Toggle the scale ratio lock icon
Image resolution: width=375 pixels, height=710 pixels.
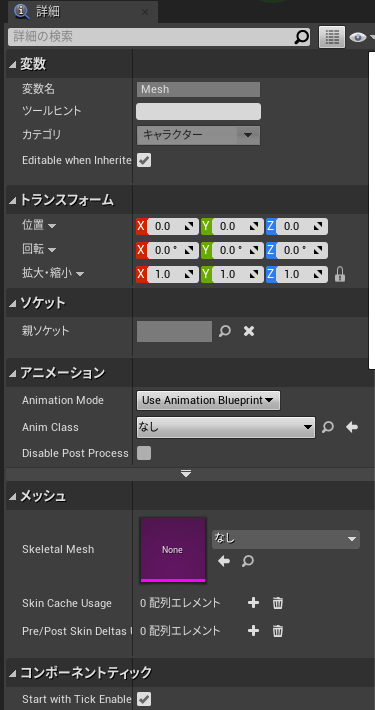tap(340, 274)
